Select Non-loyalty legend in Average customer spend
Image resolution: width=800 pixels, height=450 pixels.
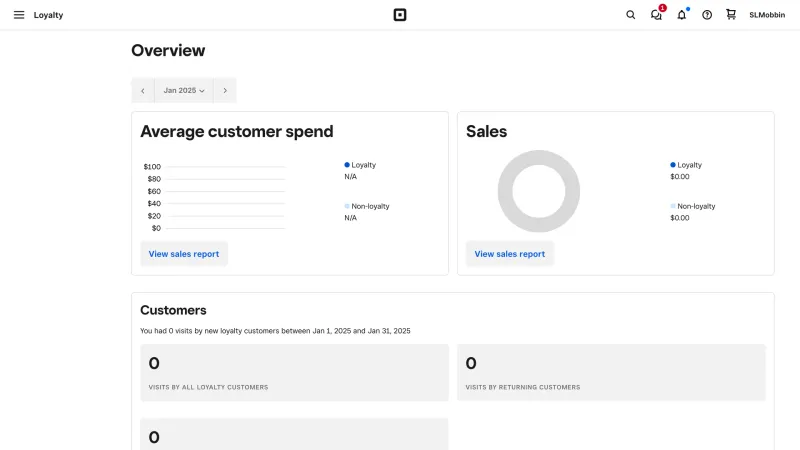[x=367, y=206]
